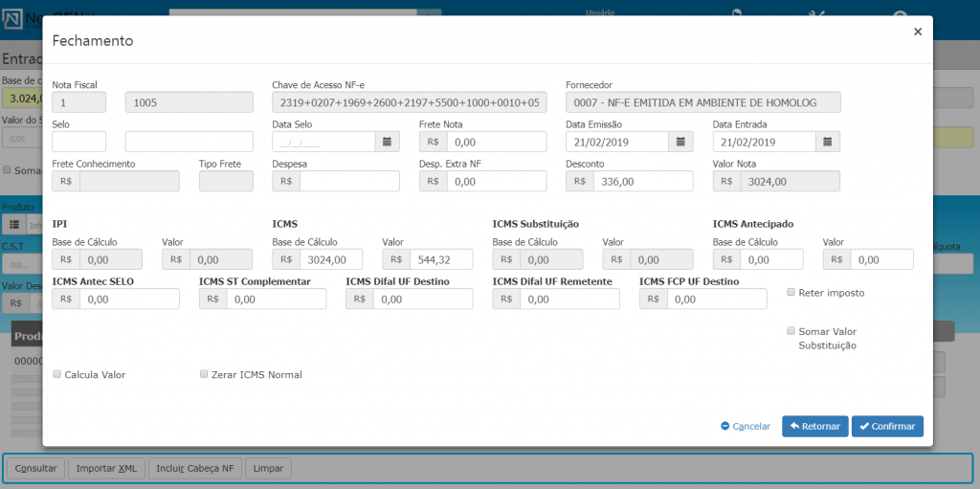This screenshot has height=489, width=980.
Task: Click the ICMS ST Complementar field
Action: coord(276,299)
